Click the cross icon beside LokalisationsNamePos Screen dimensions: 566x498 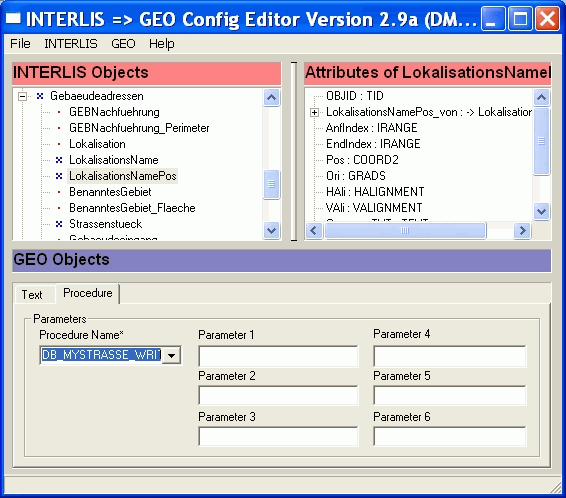pyautogui.click(x=59, y=176)
